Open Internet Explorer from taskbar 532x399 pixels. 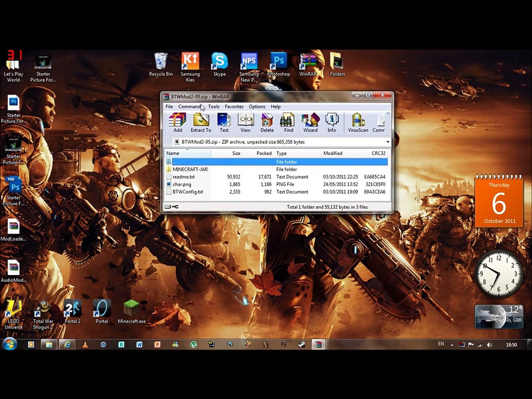coord(67,344)
